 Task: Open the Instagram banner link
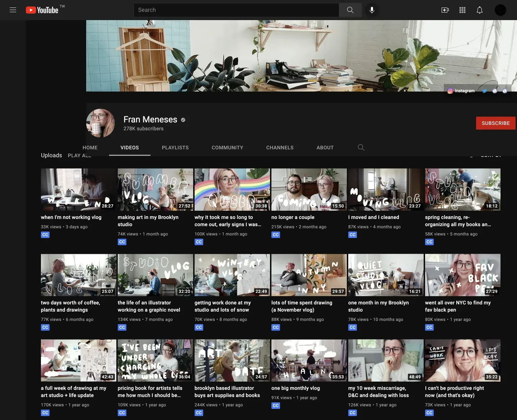click(x=461, y=91)
